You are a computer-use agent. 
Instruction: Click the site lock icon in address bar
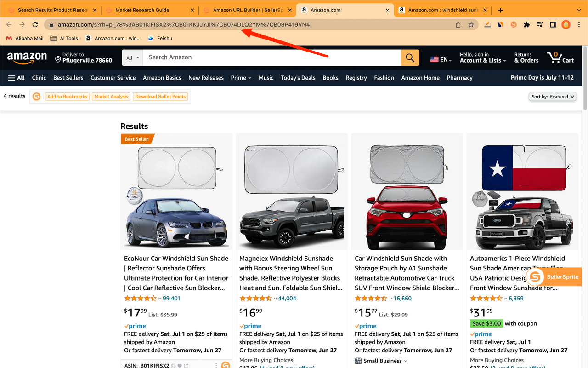tap(51, 25)
